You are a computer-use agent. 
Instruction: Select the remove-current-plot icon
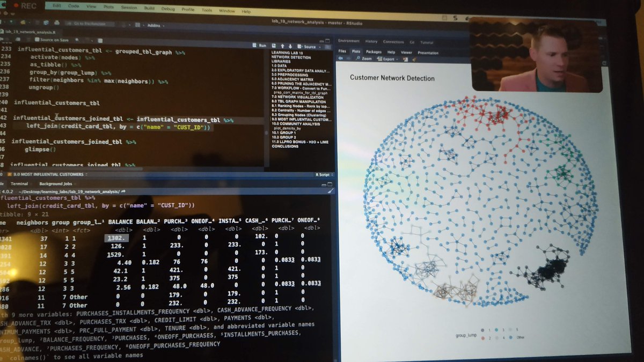tap(405, 58)
